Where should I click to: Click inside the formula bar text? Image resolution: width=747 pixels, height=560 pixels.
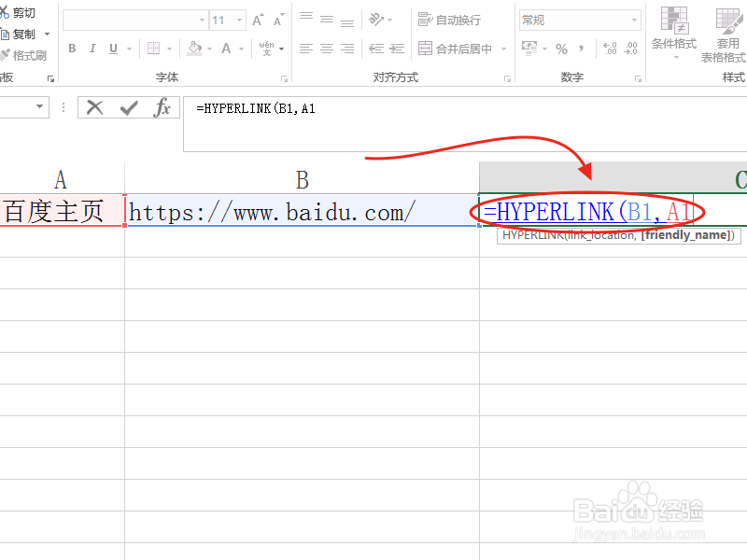pyautogui.click(x=256, y=108)
